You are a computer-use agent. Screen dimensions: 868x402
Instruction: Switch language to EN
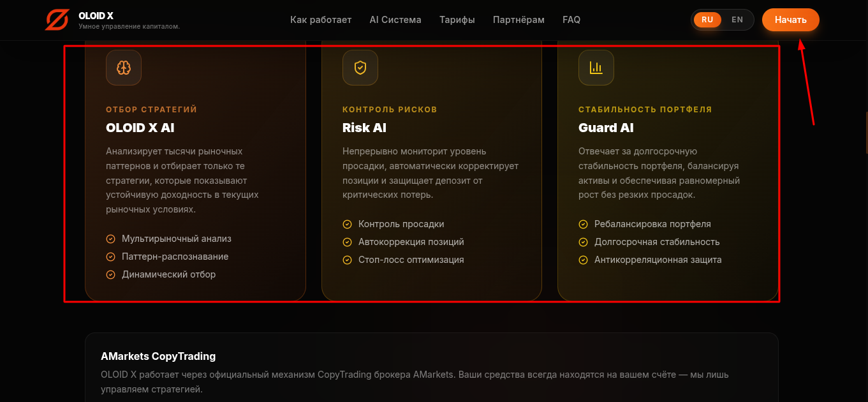tap(737, 20)
